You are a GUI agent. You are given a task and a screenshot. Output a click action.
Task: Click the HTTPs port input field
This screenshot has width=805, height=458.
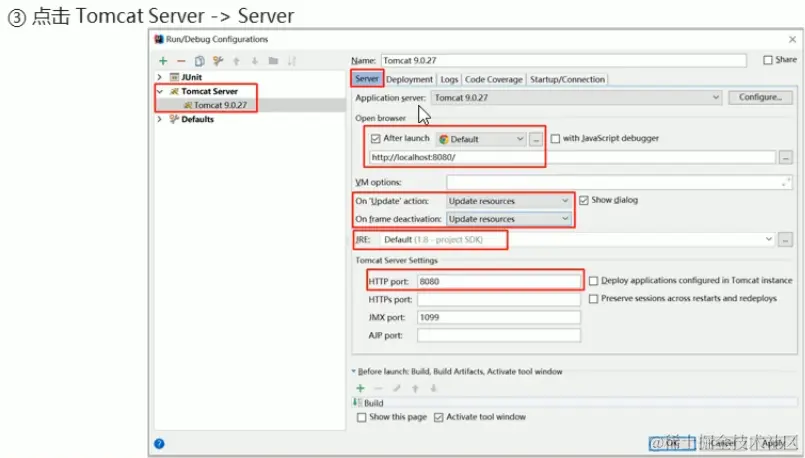pos(499,299)
